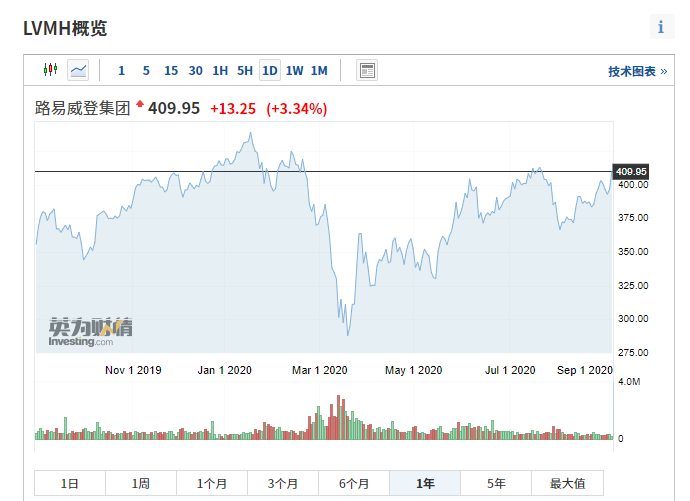The height and width of the screenshot is (501, 690).
Task: Choose the 15 minute interval
Action: (x=171, y=71)
